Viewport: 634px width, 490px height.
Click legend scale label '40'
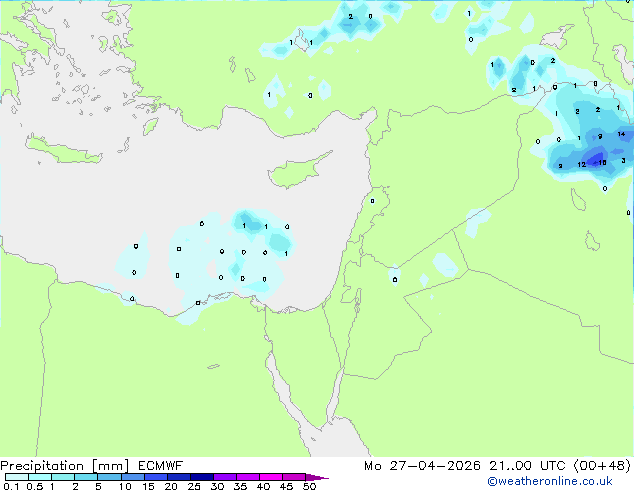pos(263,486)
